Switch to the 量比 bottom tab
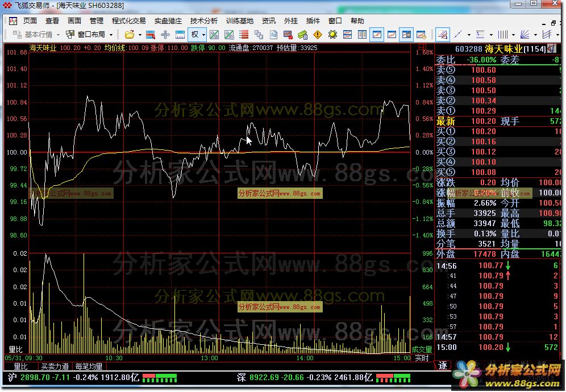This screenshot has width=566, height=392. pos(20,366)
